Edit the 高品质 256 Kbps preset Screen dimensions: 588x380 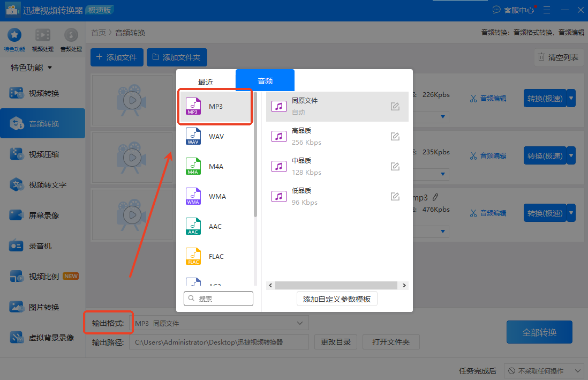point(395,137)
